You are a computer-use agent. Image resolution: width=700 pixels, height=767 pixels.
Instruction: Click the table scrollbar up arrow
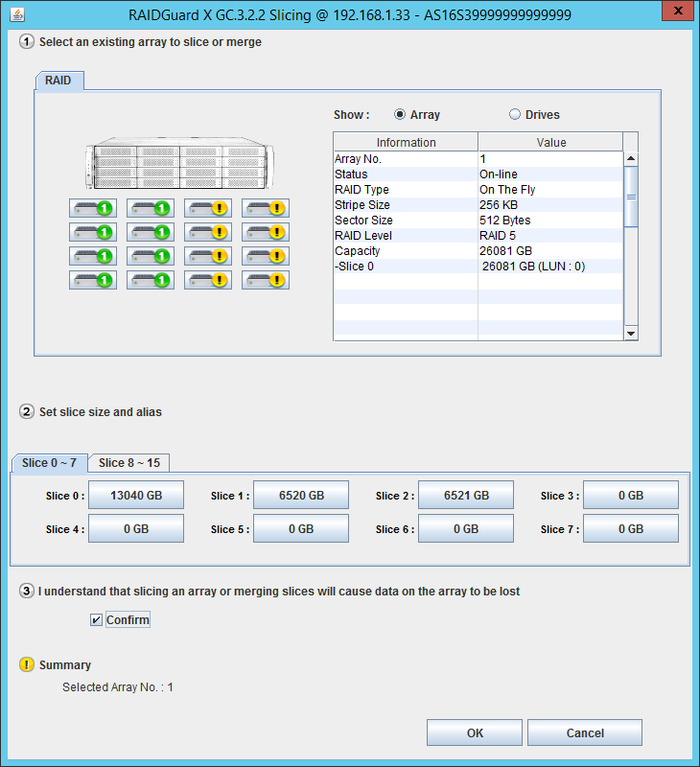coord(631,158)
